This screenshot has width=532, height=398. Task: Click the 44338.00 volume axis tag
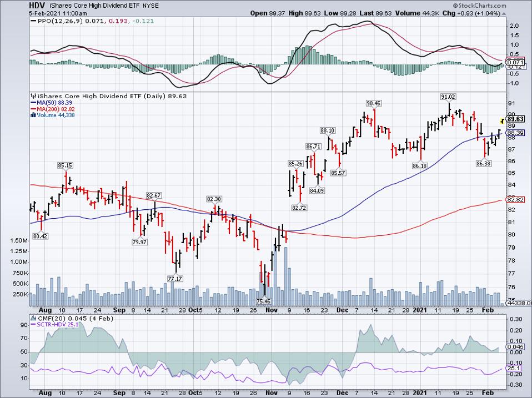(x=519, y=303)
